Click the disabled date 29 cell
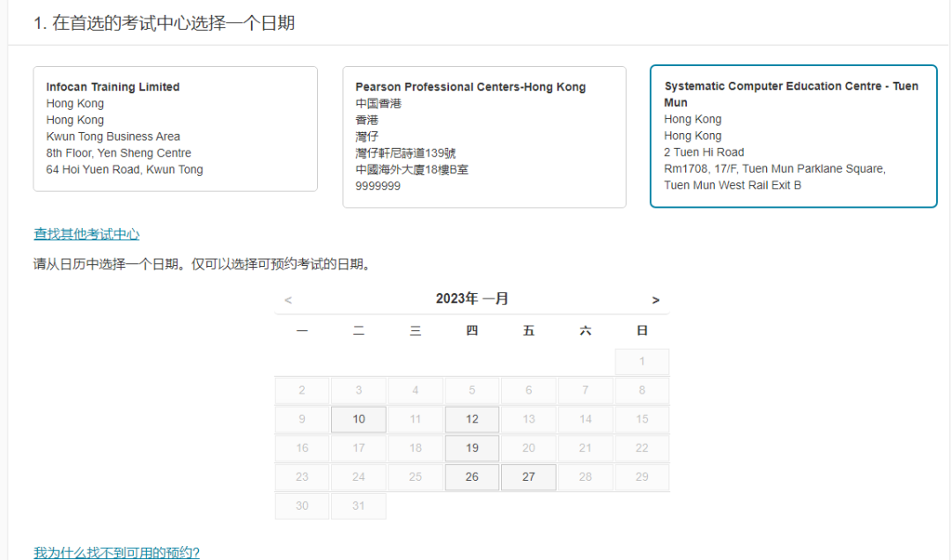951x560 pixels. click(642, 477)
